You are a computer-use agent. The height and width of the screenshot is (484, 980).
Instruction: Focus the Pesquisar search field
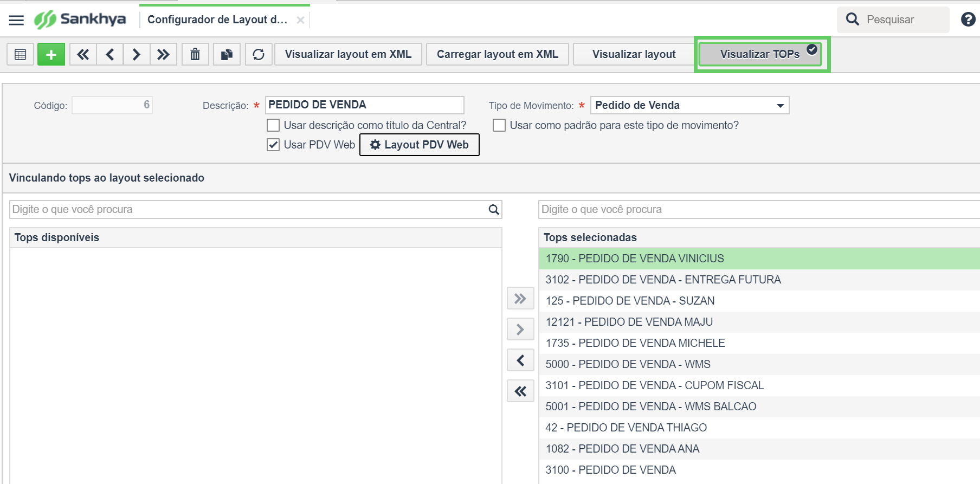tap(893, 20)
